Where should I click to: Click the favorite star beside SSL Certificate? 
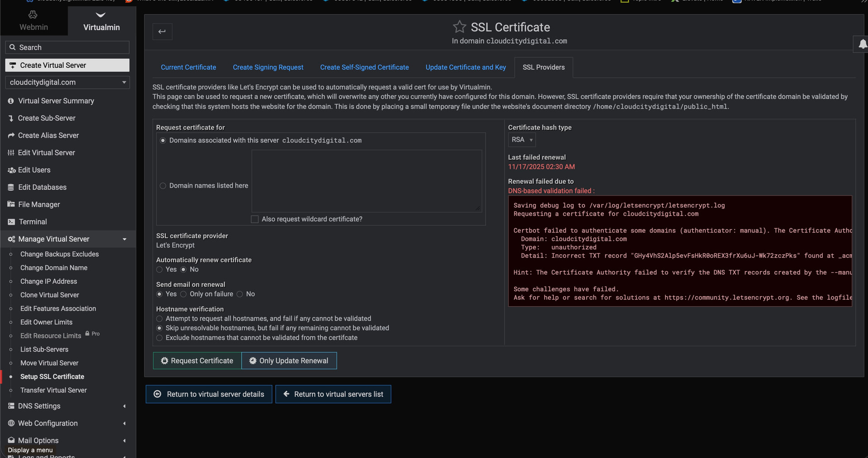click(x=459, y=27)
